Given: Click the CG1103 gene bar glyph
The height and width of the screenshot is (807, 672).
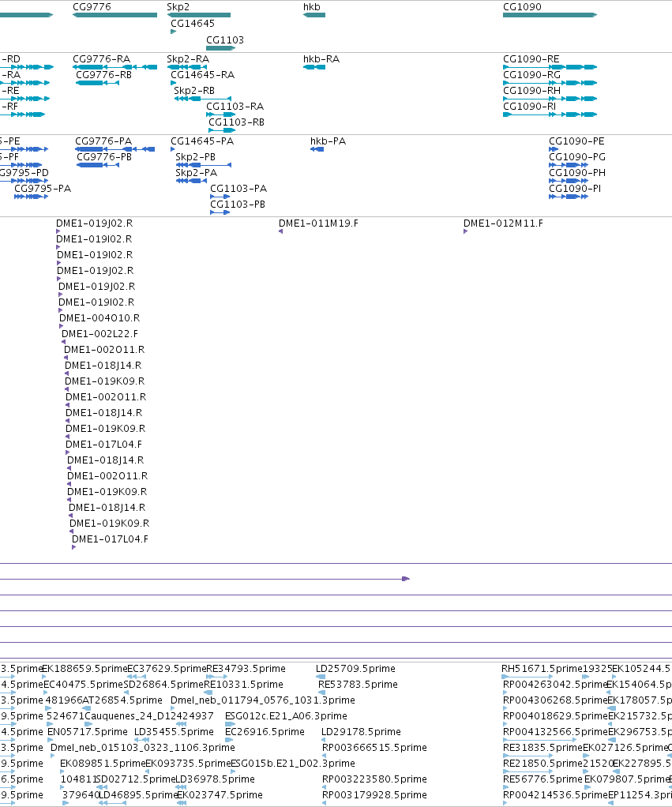Looking at the screenshot, I should tap(221, 48).
